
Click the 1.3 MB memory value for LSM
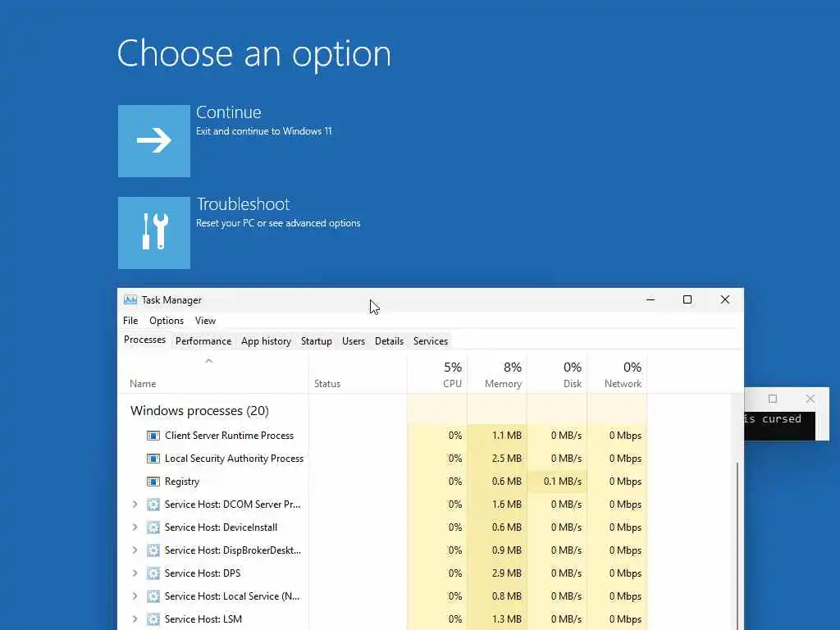[x=507, y=619]
